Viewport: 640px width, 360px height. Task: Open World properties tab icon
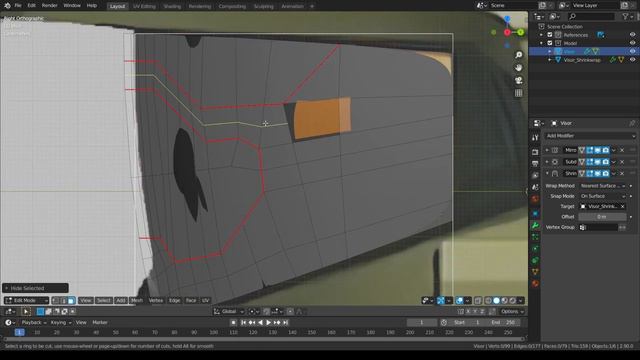click(535, 199)
